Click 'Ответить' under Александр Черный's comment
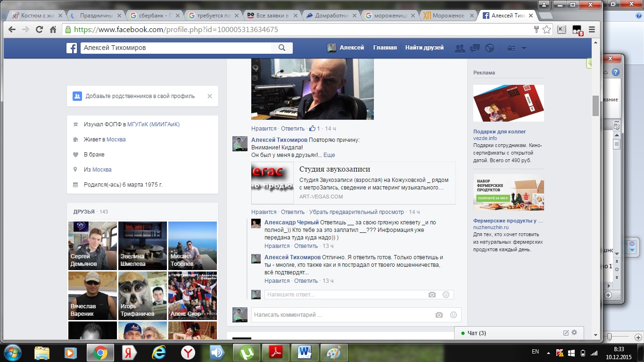This screenshot has width=644, height=362. tap(306, 246)
